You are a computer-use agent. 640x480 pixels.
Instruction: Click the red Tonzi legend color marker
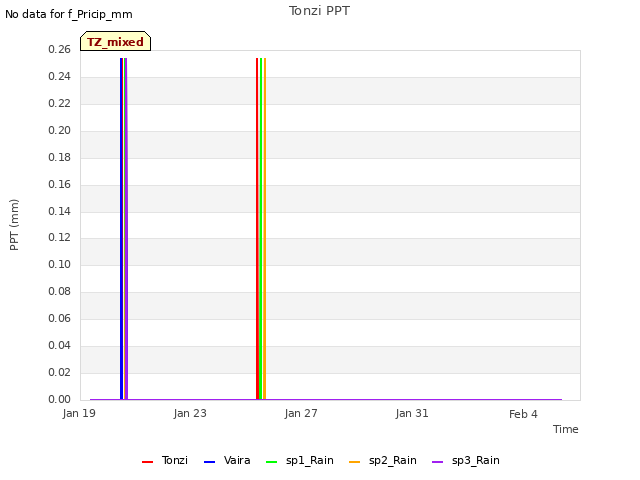(147, 462)
